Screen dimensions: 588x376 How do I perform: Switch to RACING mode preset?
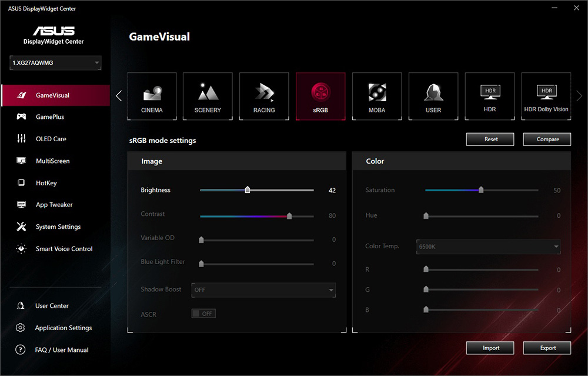coord(264,97)
